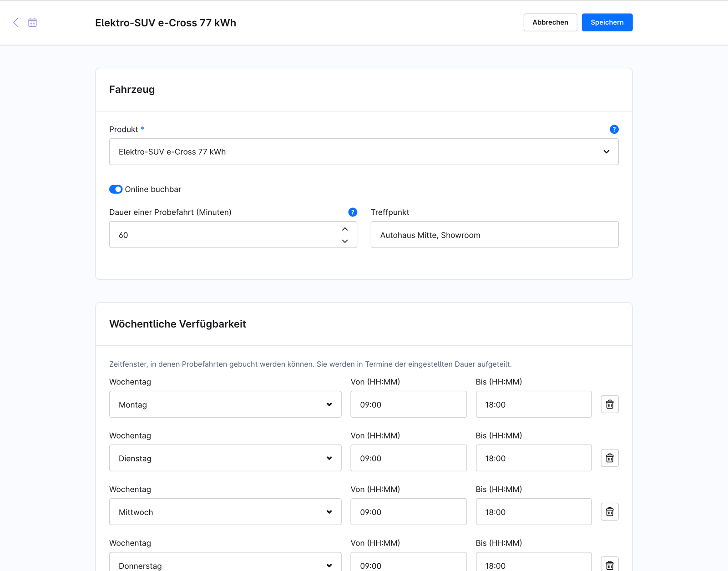
Task: Show help for the Produkt field
Action: click(614, 129)
